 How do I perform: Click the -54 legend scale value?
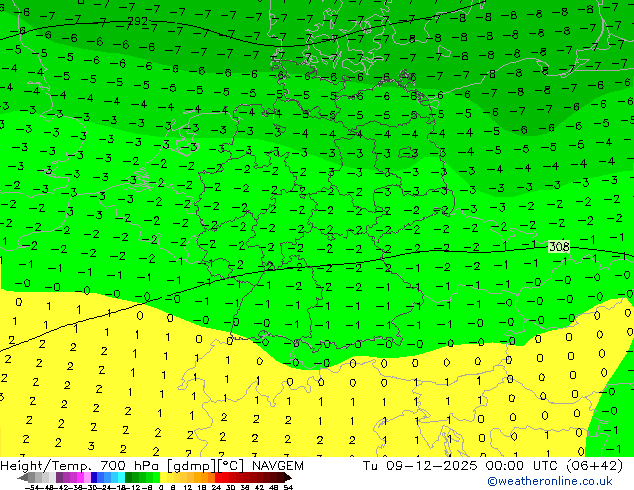[x=32, y=488]
